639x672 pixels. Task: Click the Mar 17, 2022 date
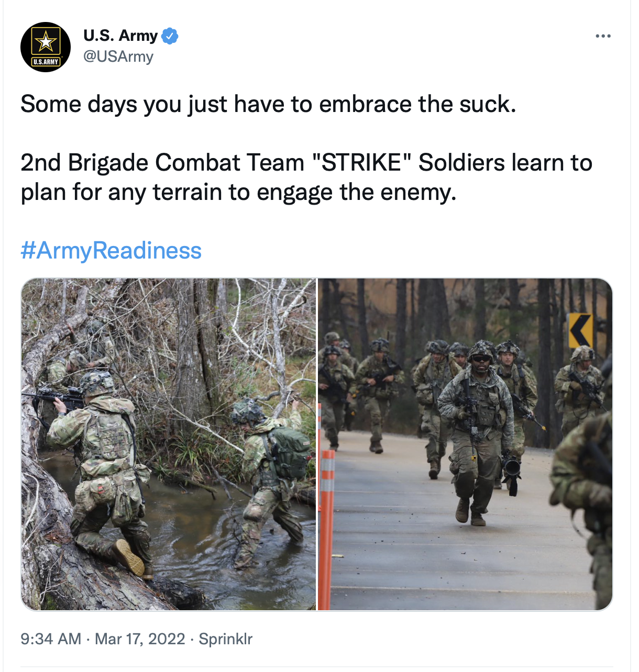coord(140,639)
